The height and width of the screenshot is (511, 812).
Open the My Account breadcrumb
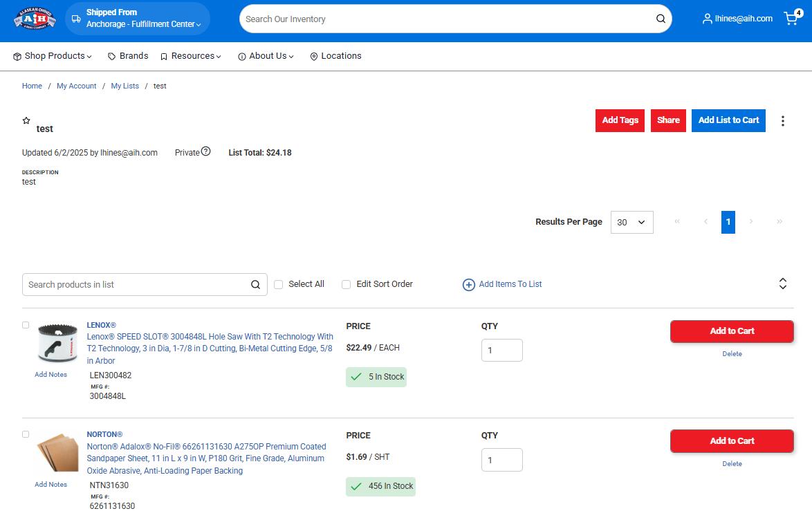click(77, 86)
